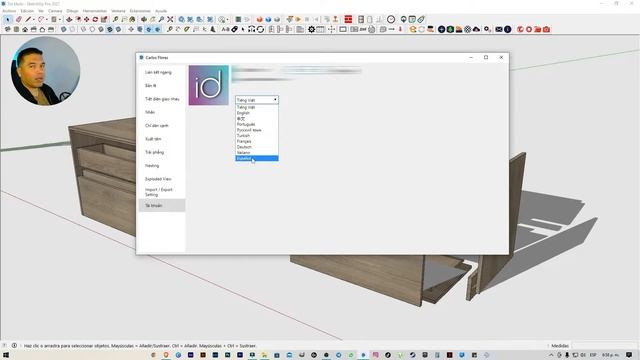Expand the Line tool dropdown arrow
Image resolution: width=640 pixels, height=360 pixels.
pos(33,19)
